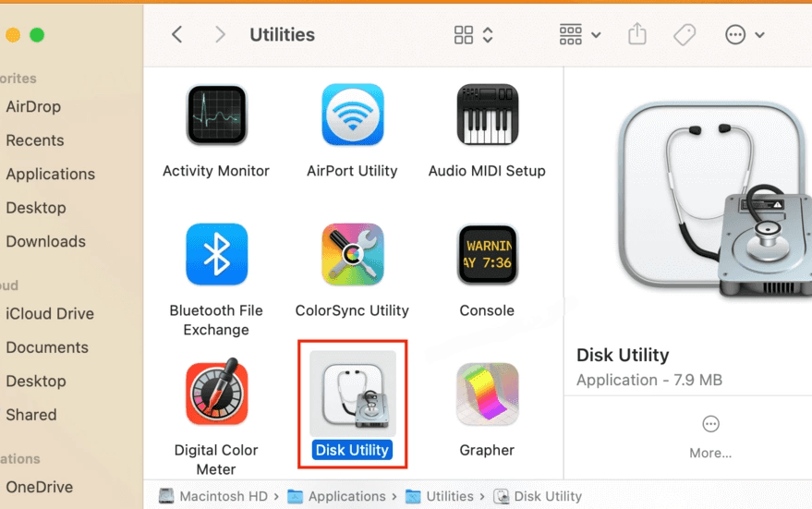
Task: Jump to Macintosh HD in path bar
Action: 213,496
